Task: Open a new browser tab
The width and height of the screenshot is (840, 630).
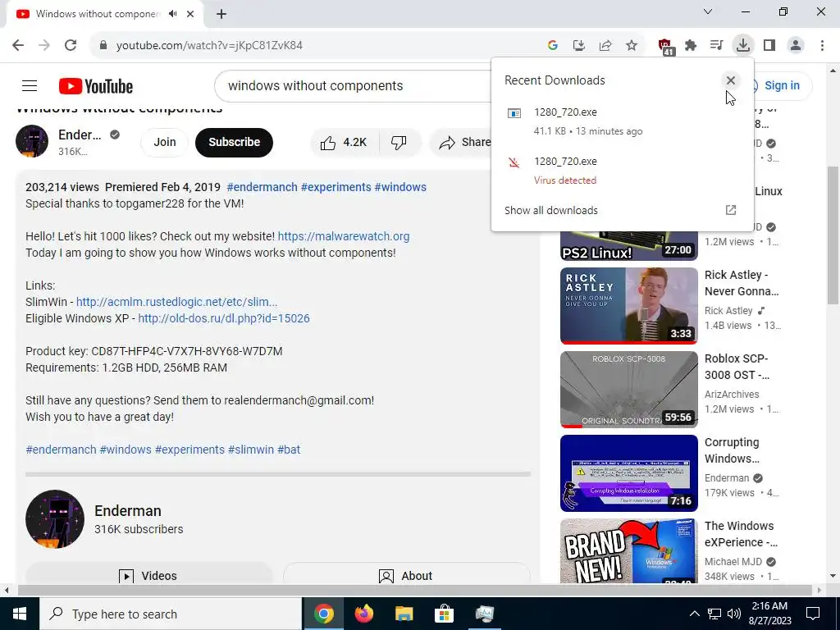Action: pos(221,14)
